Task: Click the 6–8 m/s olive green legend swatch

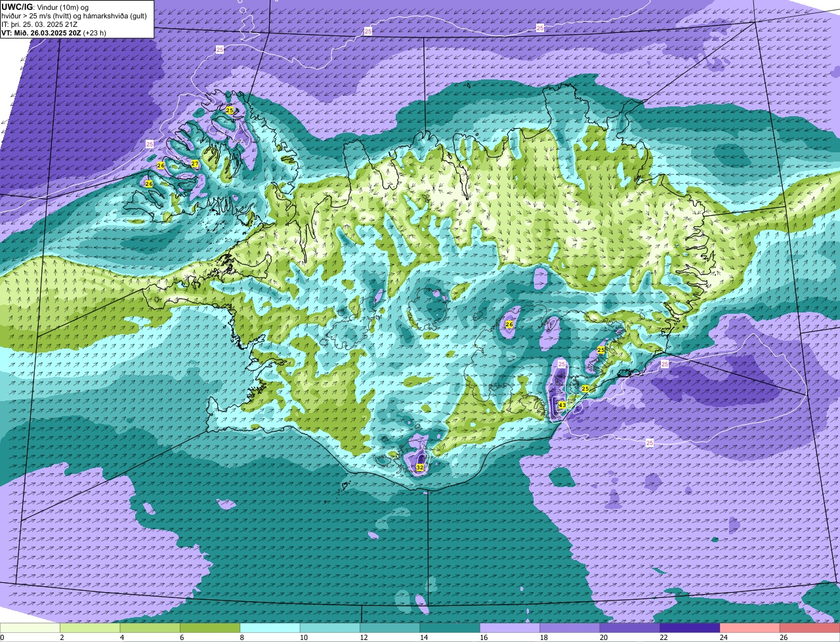Action: [210, 628]
